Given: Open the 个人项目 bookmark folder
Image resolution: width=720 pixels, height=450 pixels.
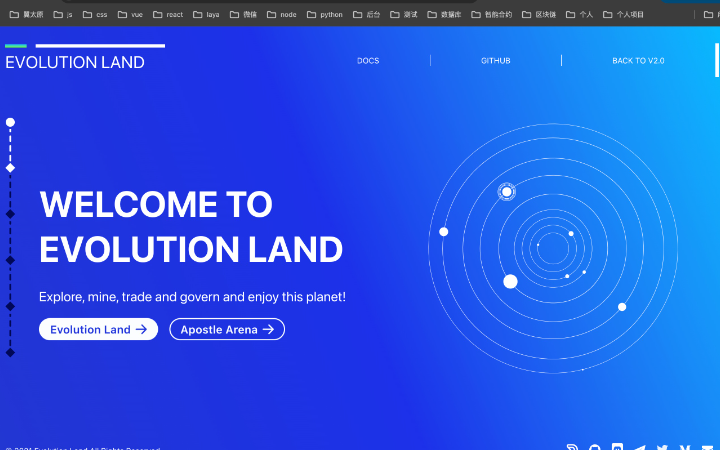Looking at the screenshot, I should click(623, 15).
